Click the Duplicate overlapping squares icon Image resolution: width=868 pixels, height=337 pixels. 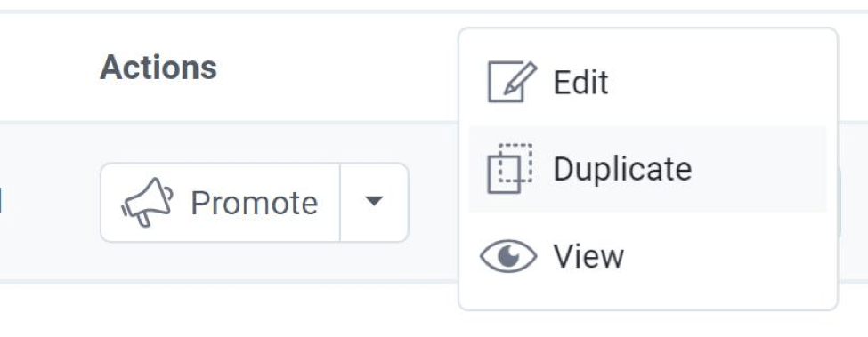[x=510, y=169]
